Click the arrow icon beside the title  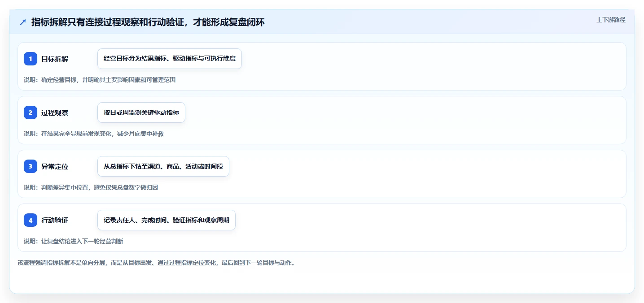point(23,22)
